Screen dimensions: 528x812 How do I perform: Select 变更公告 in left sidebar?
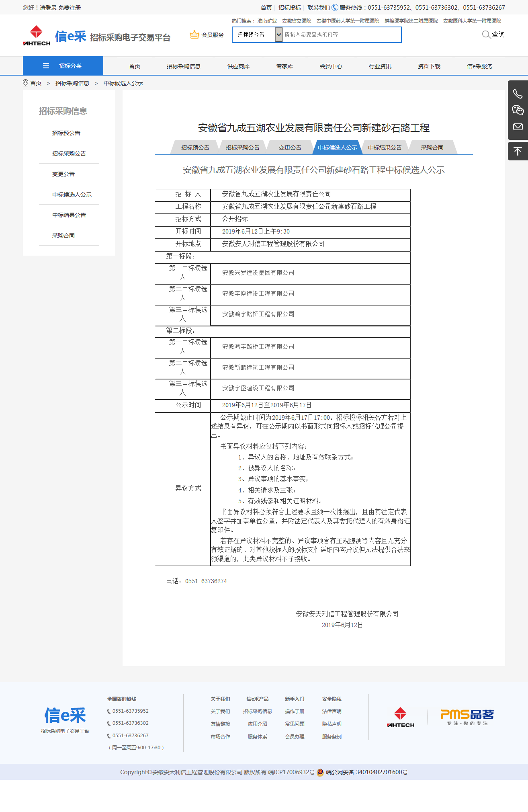tap(63, 174)
